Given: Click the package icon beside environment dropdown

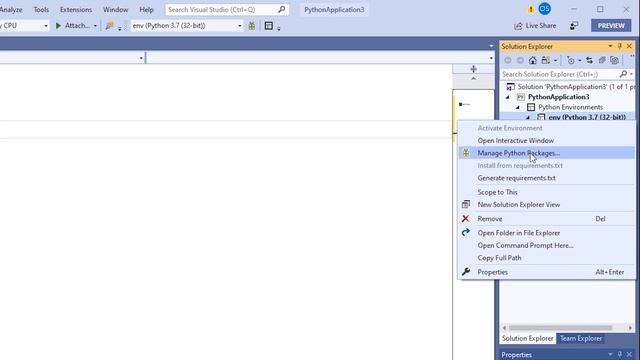Looking at the screenshot, I should point(252,26).
